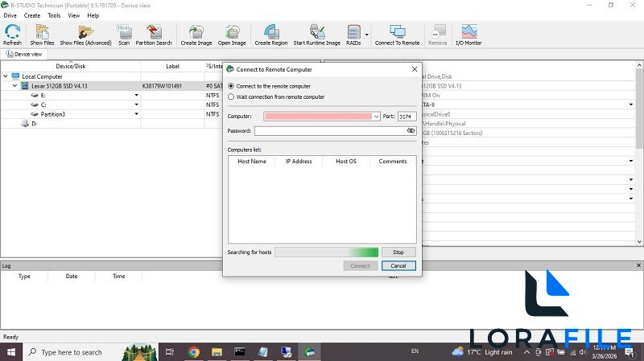Select Partition3 in the device tree
The width and height of the screenshot is (644, 361).
pos(111,114)
